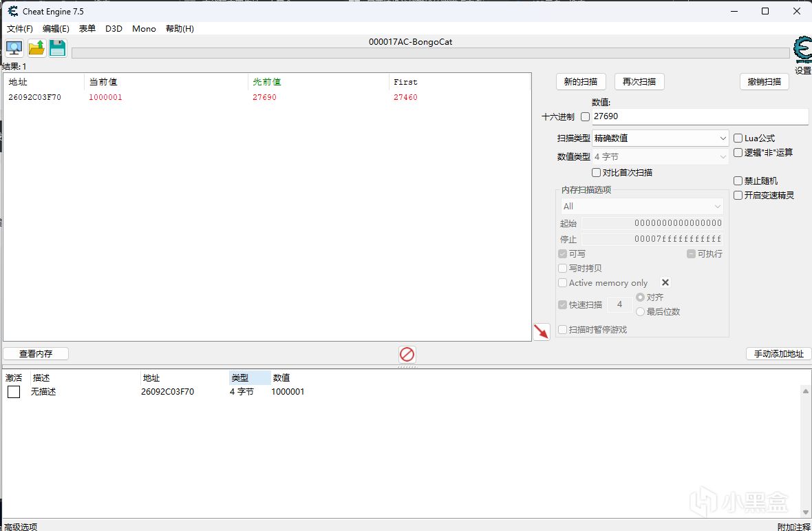Open the memory region All dropdown
This screenshot has height=531, width=812.
point(642,206)
